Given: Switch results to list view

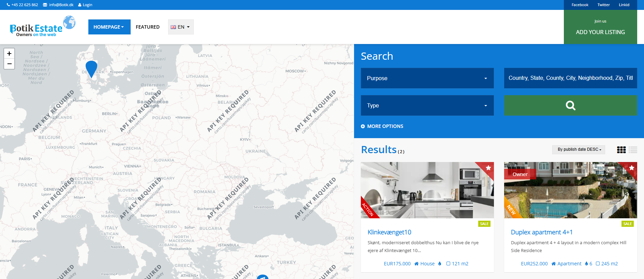Looking at the screenshot, I should pyautogui.click(x=633, y=150).
